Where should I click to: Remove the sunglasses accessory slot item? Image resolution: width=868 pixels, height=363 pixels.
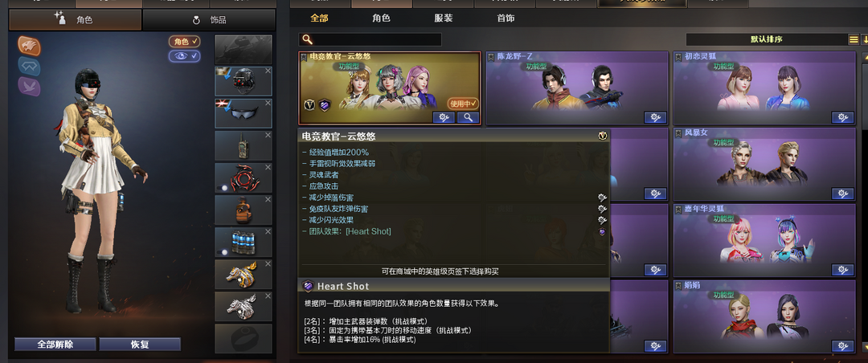tap(268, 103)
